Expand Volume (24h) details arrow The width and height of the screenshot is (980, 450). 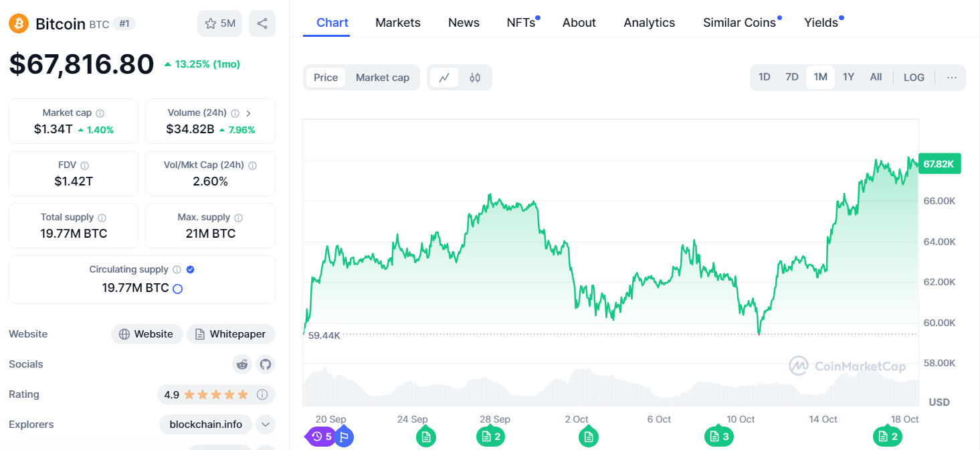[249, 113]
